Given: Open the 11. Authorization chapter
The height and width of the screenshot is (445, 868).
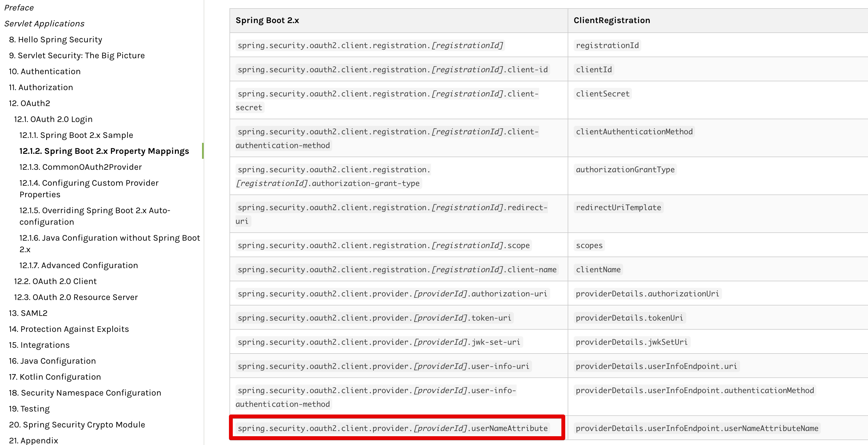Looking at the screenshot, I should pos(41,87).
